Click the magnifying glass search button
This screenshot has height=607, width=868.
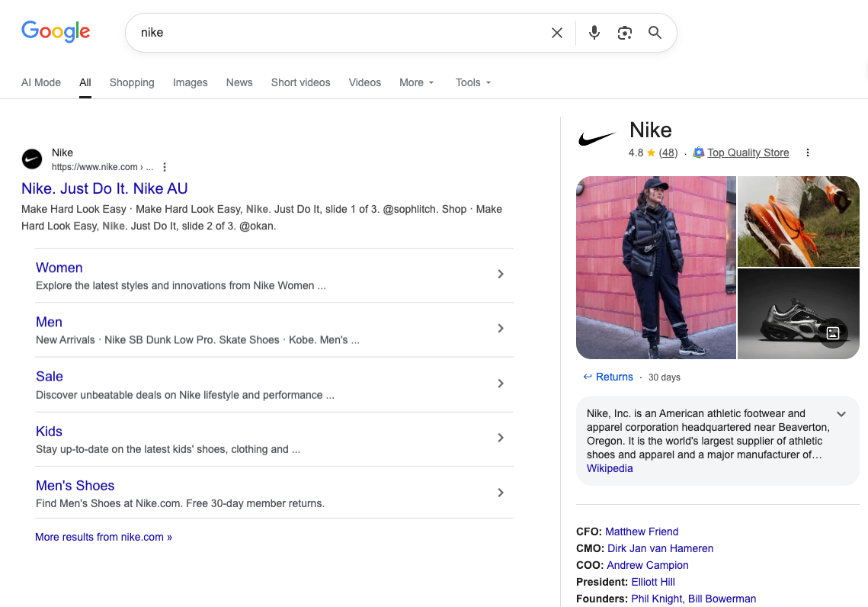655,33
